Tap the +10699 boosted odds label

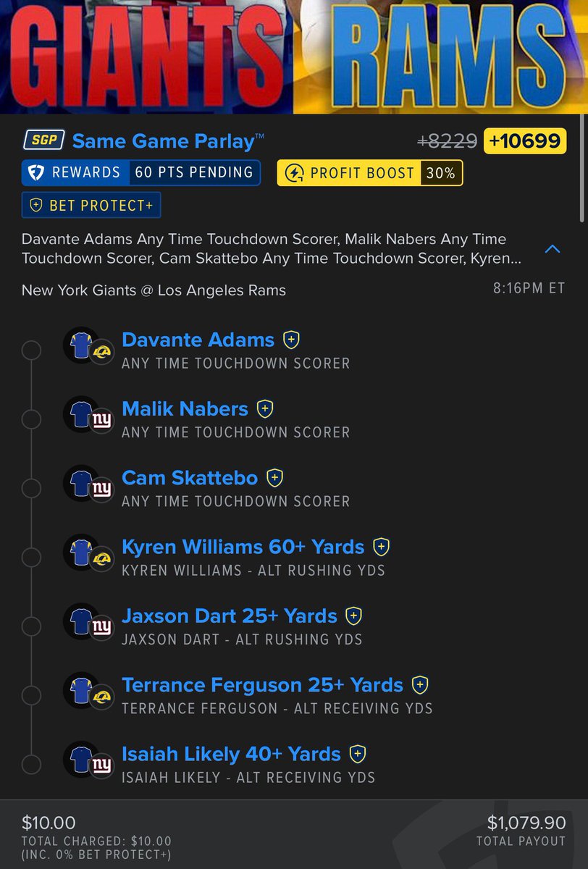tap(525, 140)
